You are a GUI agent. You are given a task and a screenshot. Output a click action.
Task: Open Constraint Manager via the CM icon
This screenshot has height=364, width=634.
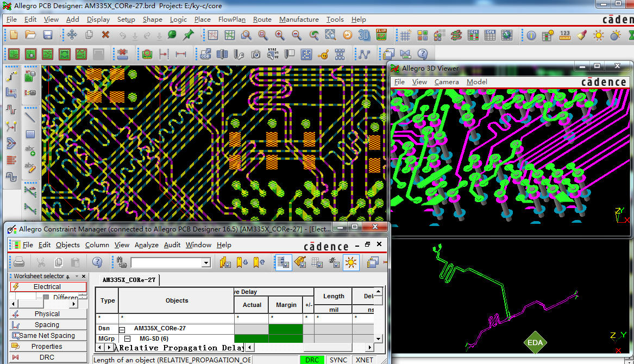(473, 35)
